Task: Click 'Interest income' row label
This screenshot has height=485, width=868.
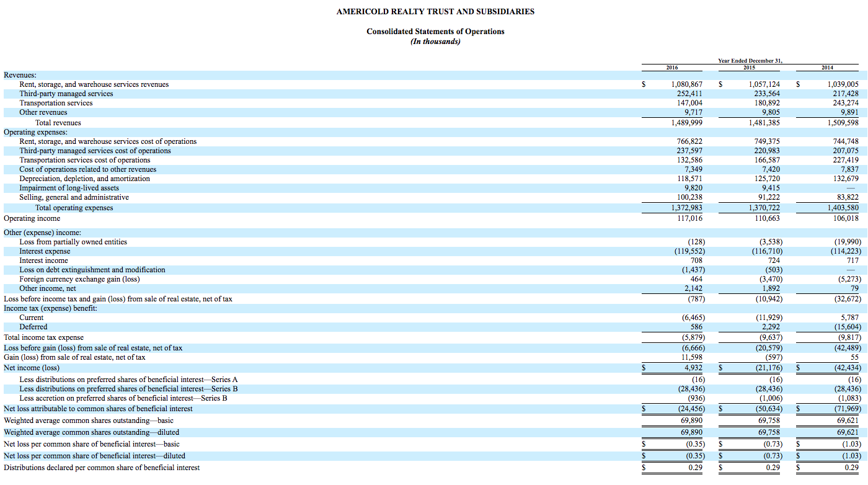Action: click(x=43, y=260)
